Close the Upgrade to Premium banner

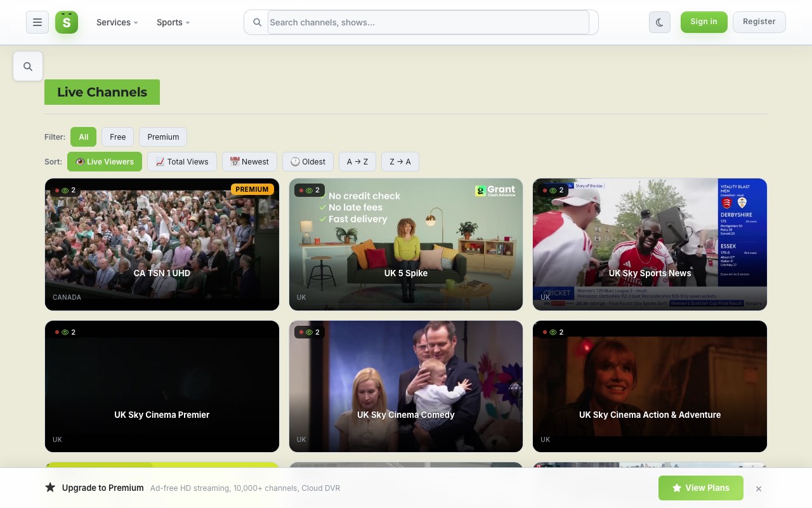(759, 488)
